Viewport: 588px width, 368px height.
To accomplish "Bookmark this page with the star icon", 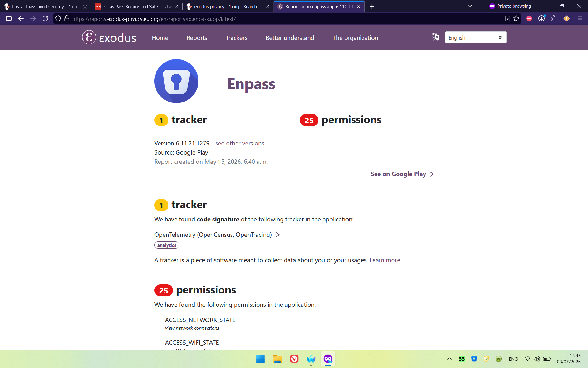I will click(x=516, y=19).
